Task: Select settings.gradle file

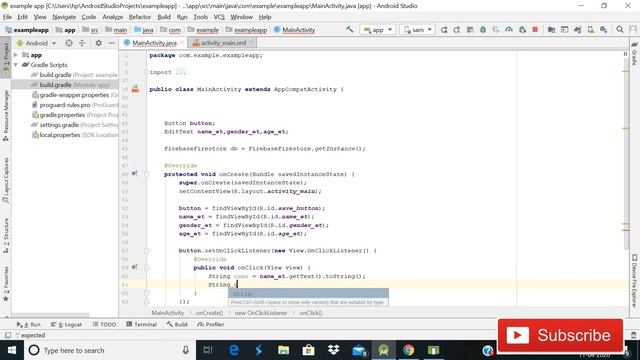Action: [x=75, y=125]
